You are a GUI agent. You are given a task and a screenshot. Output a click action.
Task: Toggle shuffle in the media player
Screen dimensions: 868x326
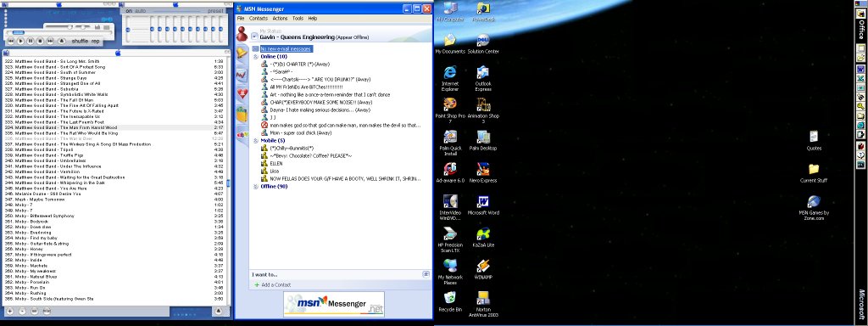click(x=81, y=41)
